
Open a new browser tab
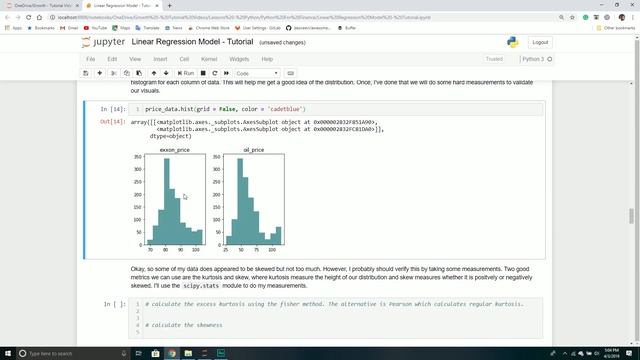coord(169,6)
